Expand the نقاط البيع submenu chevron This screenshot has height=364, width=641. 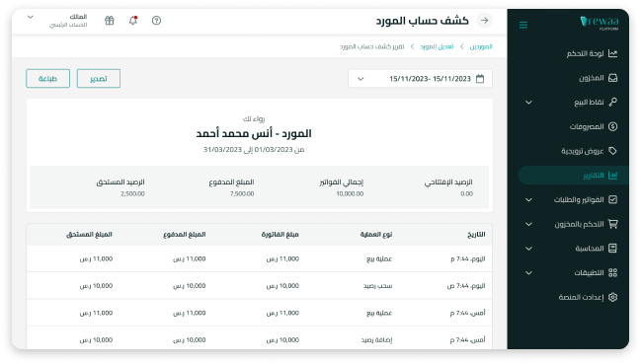(x=528, y=103)
